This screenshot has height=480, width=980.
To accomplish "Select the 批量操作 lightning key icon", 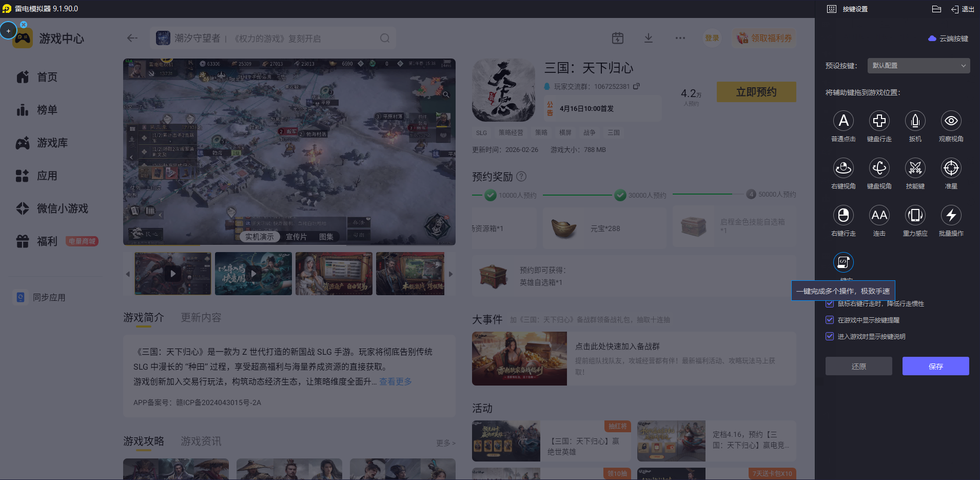I will [951, 216].
